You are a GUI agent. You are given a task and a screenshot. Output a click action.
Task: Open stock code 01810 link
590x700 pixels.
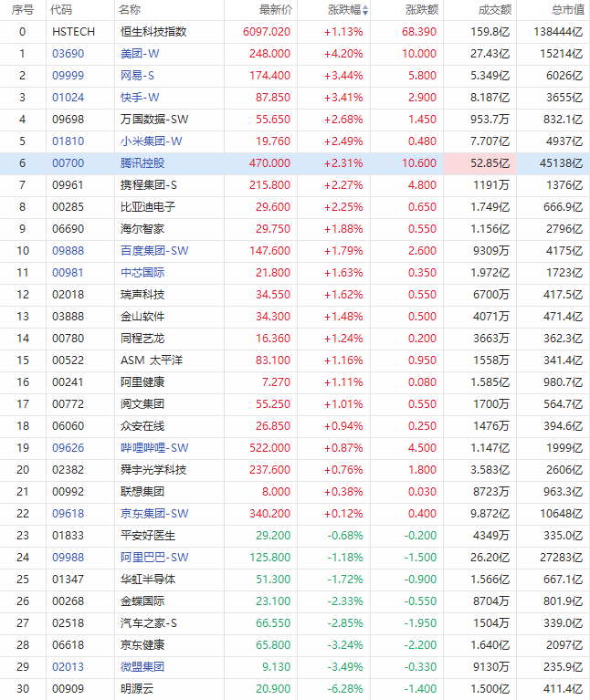pyautogui.click(x=68, y=141)
